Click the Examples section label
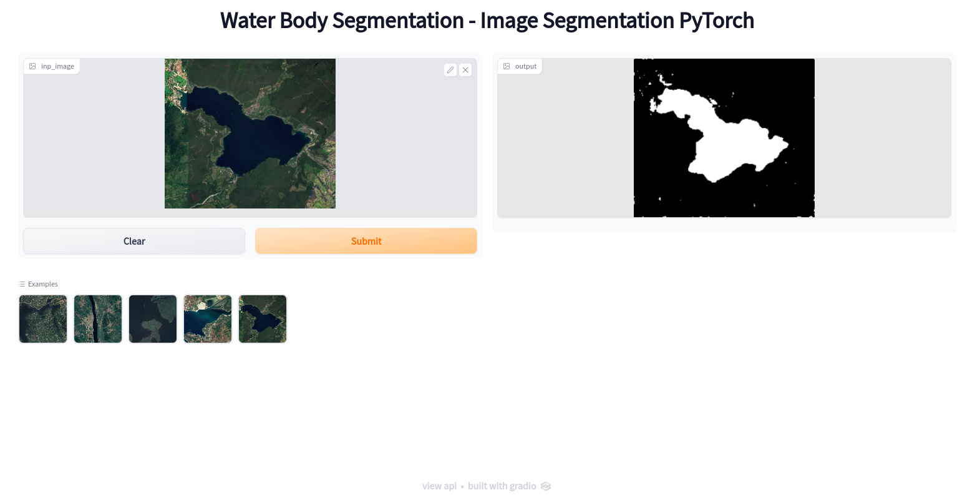980x500 pixels. coord(43,284)
